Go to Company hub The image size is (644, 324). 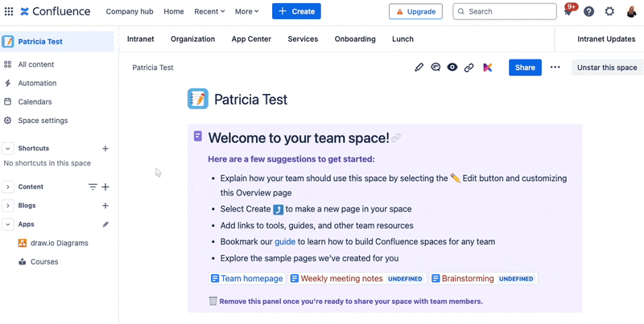(130, 11)
